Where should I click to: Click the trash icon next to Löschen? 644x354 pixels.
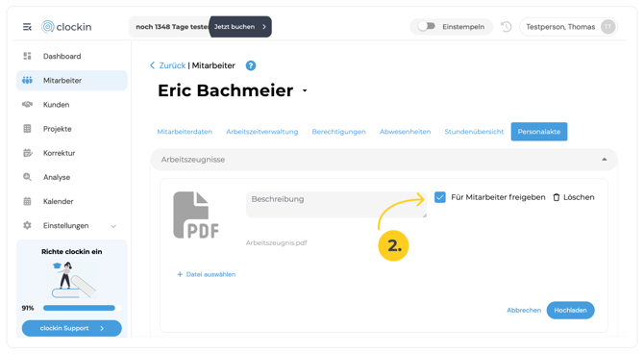pos(557,197)
